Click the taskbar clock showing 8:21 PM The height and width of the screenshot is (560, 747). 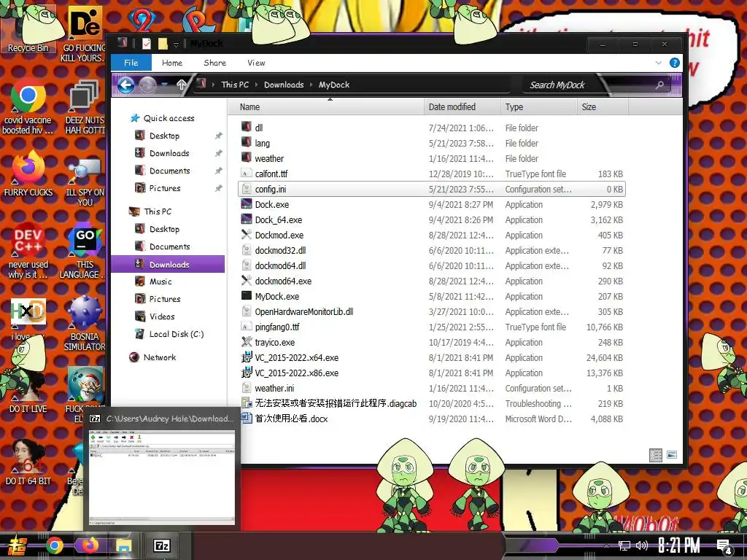(x=679, y=545)
